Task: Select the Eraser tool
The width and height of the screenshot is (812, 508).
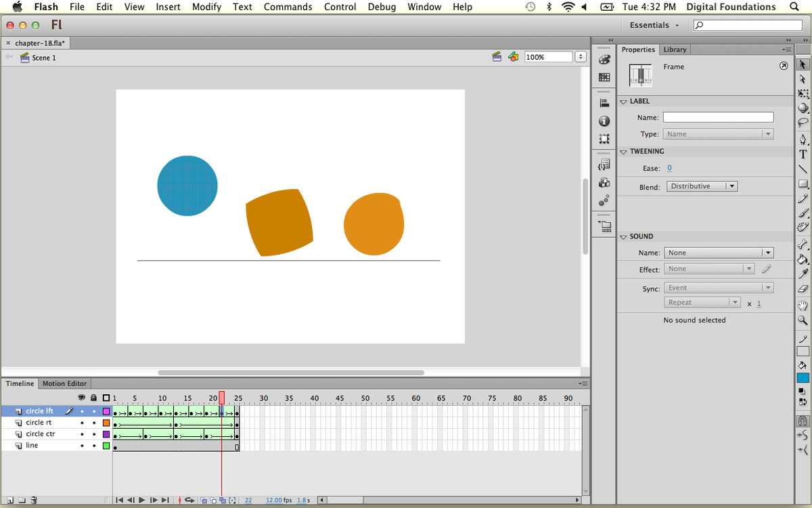Action: pyautogui.click(x=803, y=289)
